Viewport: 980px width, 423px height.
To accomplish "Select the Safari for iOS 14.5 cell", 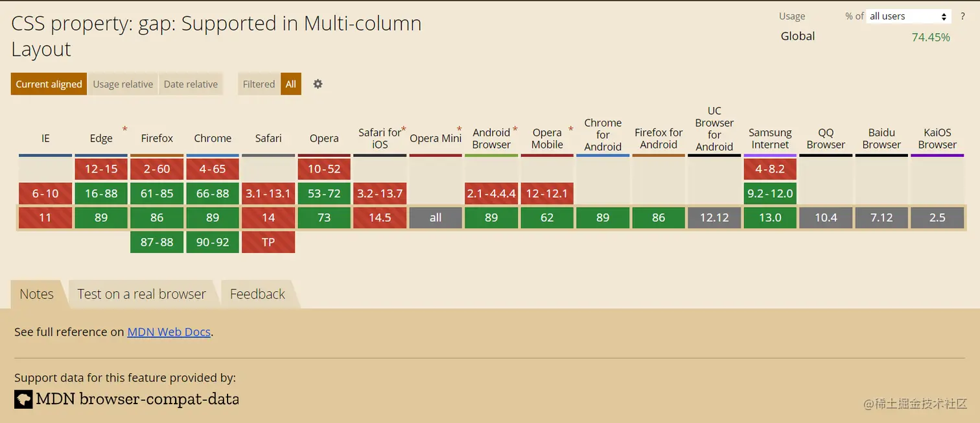I will (380, 218).
